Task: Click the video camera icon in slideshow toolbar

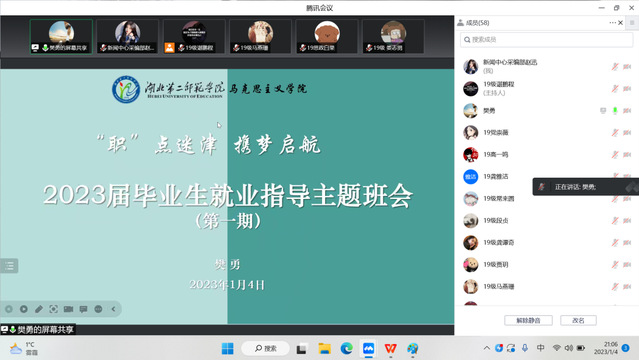Action: 68,309
